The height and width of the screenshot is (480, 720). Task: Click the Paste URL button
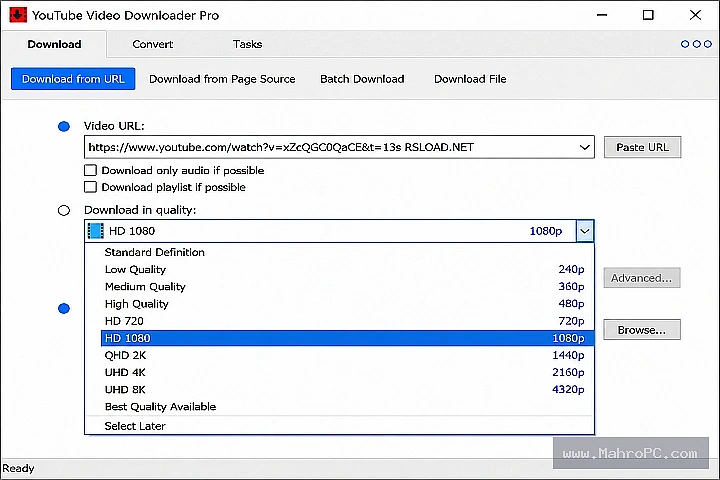[642, 147]
